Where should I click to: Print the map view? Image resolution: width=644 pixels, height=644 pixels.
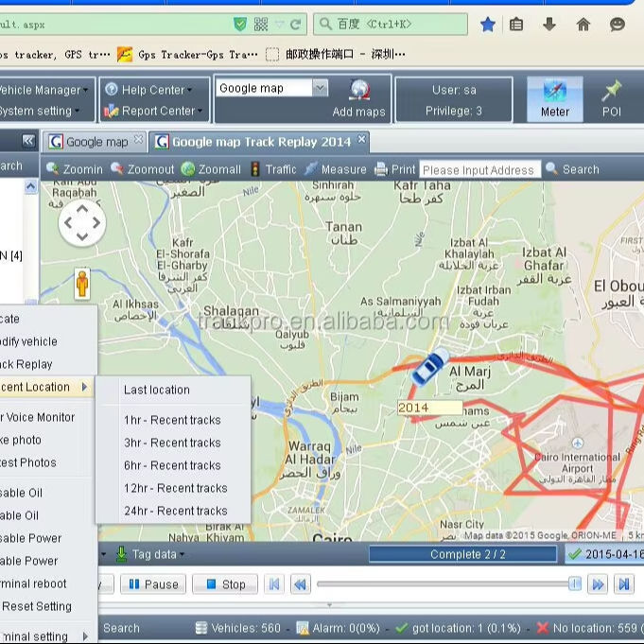click(394, 169)
